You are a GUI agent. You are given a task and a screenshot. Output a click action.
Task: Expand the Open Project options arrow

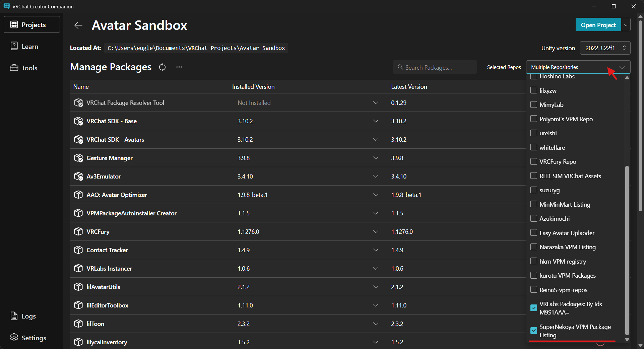[626, 25]
